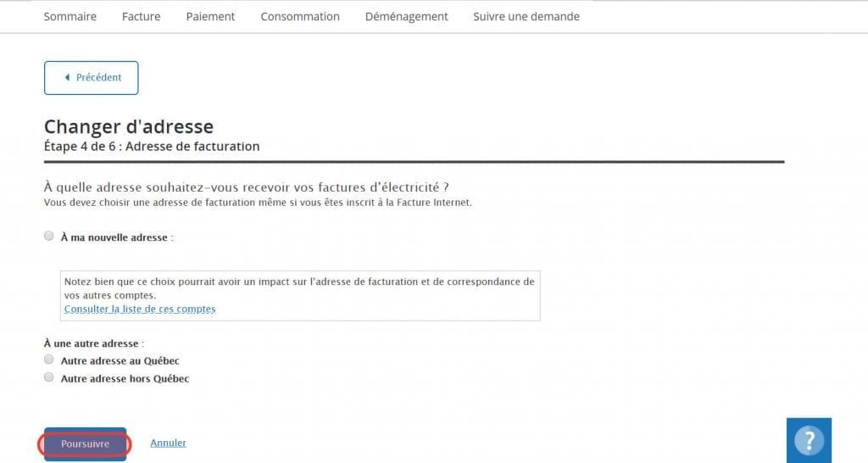868x463 pixels.
Task: Click the 'À ma nouvelle adresse' label text
Action: (x=114, y=237)
